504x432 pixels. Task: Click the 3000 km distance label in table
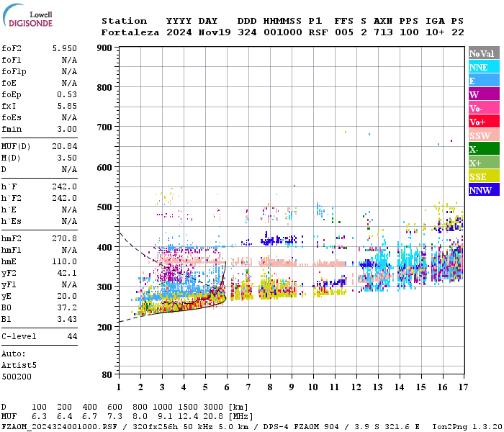click(213, 407)
